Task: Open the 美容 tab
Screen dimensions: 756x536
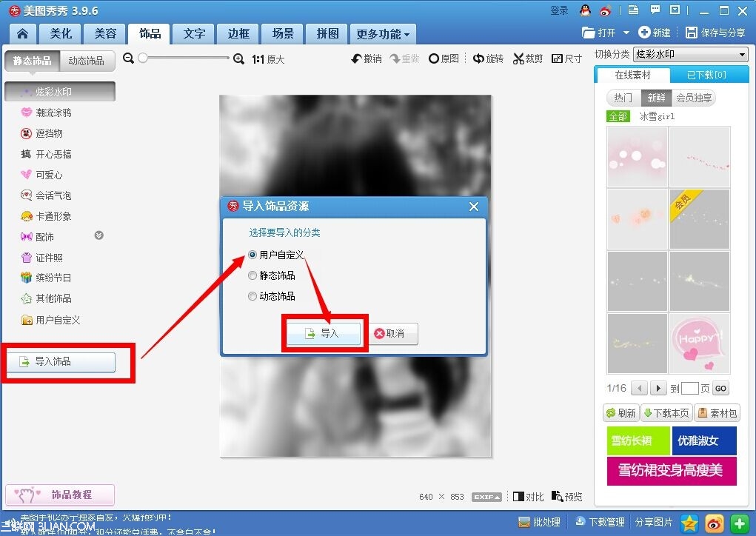Action: pyautogui.click(x=105, y=34)
